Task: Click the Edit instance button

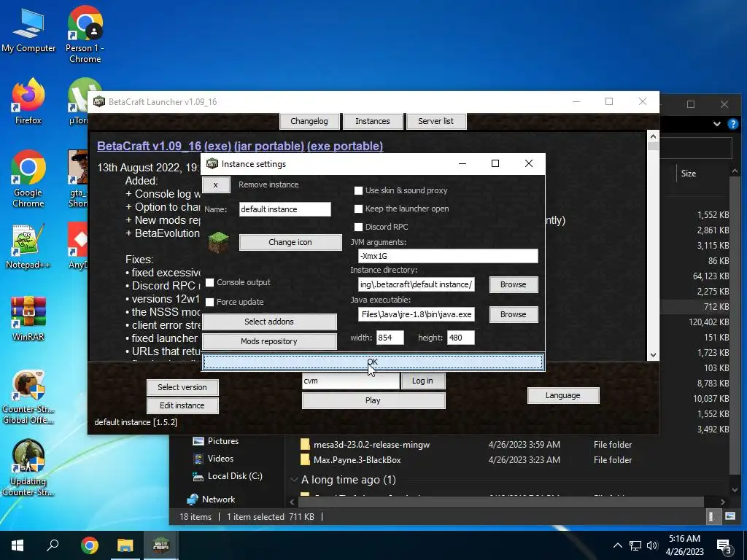Action: click(182, 405)
